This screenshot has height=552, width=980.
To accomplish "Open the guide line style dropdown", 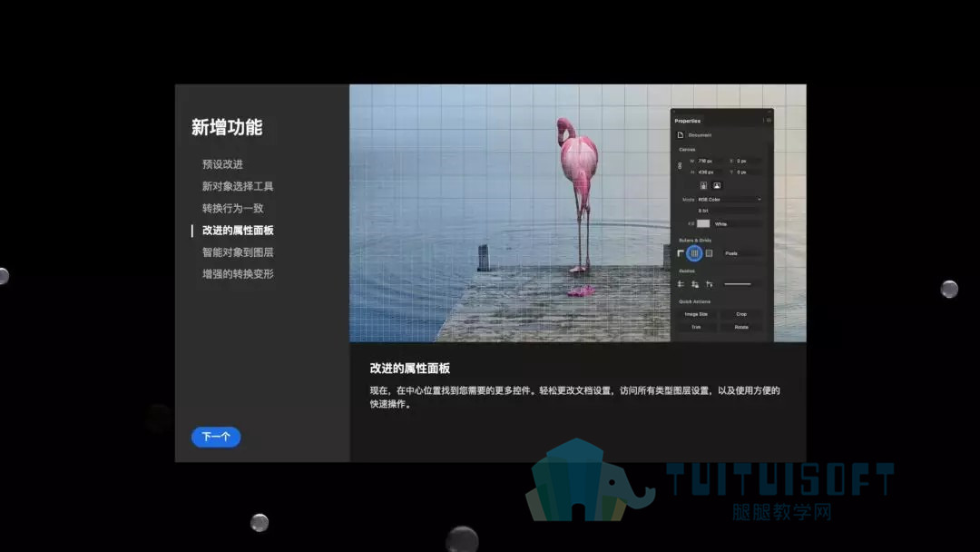I will pyautogui.click(x=742, y=284).
